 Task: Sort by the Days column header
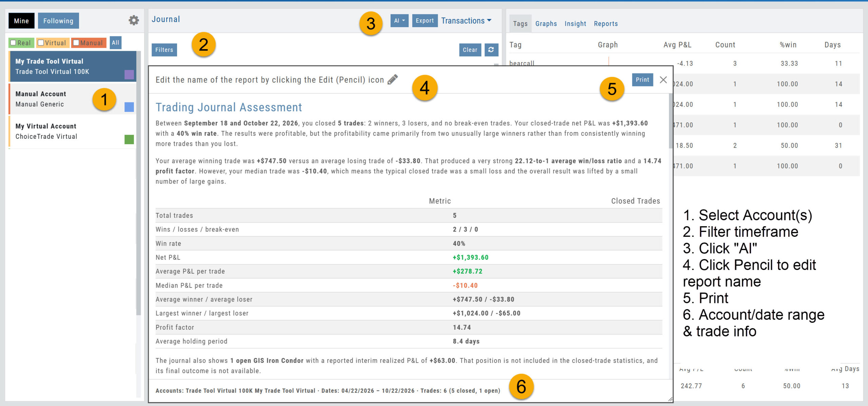click(x=832, y=45)
